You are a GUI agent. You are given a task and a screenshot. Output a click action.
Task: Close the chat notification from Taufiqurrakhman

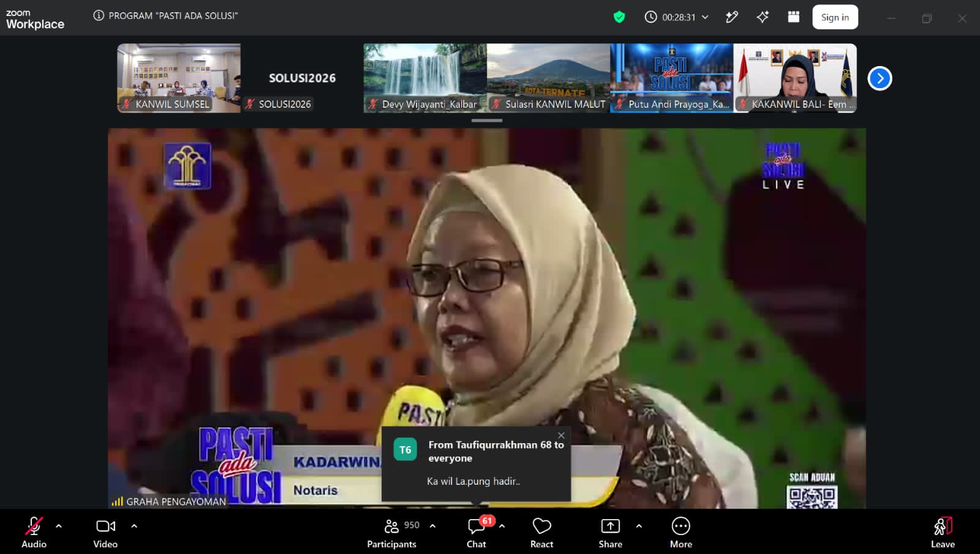tap(561, 435)
